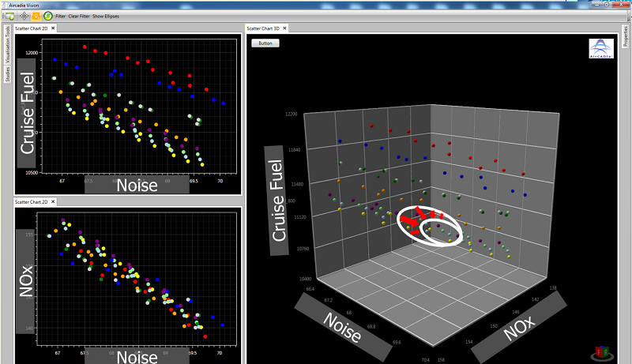The image size is (632, 364).
Task: Click Clear Filter in the toolbar
Action: pyautogui.click(x=78, y=16)
